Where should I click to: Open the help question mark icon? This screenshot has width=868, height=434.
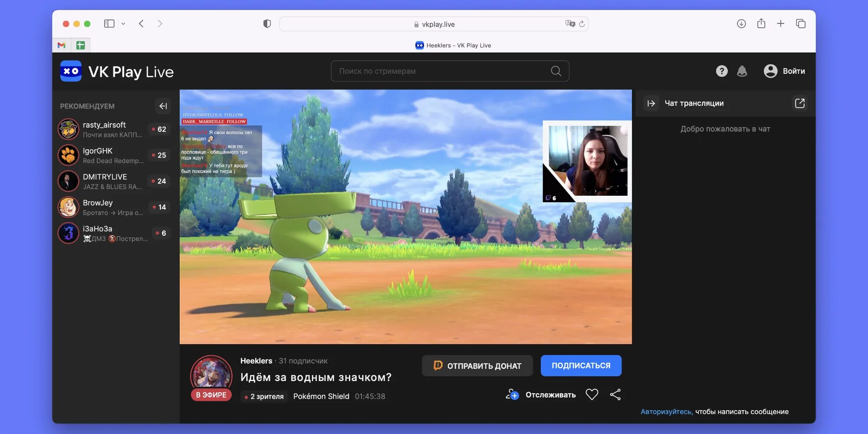722,71
